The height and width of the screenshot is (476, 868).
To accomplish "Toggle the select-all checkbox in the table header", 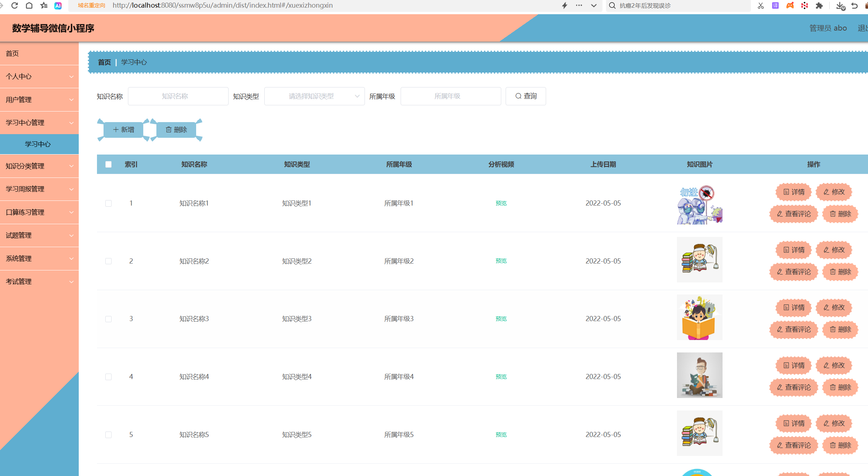I will point(108,164).
